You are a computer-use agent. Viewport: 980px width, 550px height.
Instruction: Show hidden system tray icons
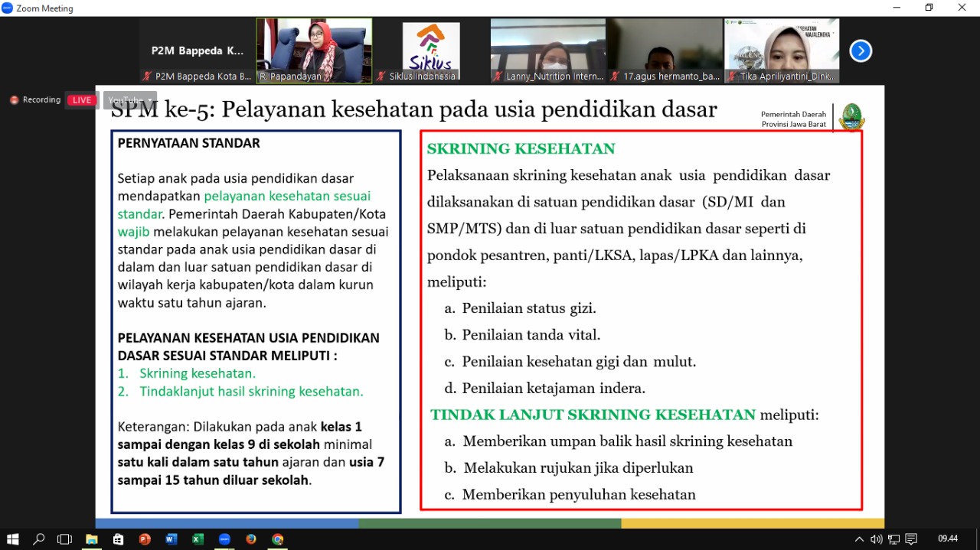tap(859, 539)
